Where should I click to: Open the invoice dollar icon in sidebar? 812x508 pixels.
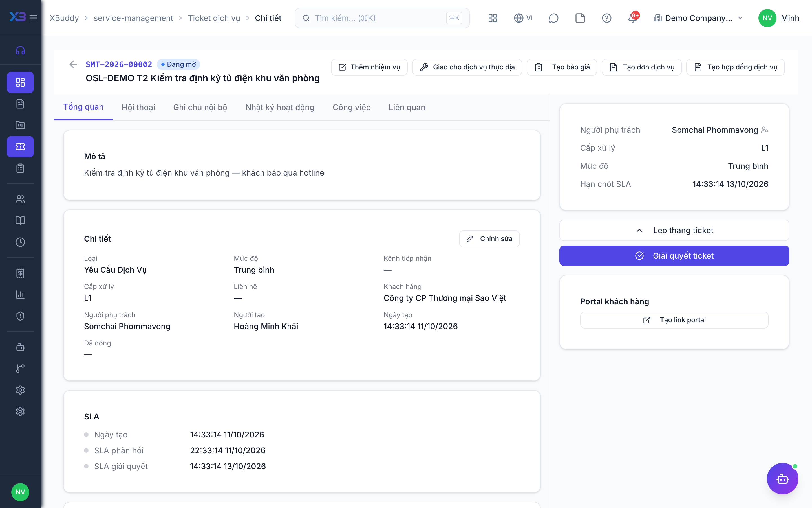[20, 273]
